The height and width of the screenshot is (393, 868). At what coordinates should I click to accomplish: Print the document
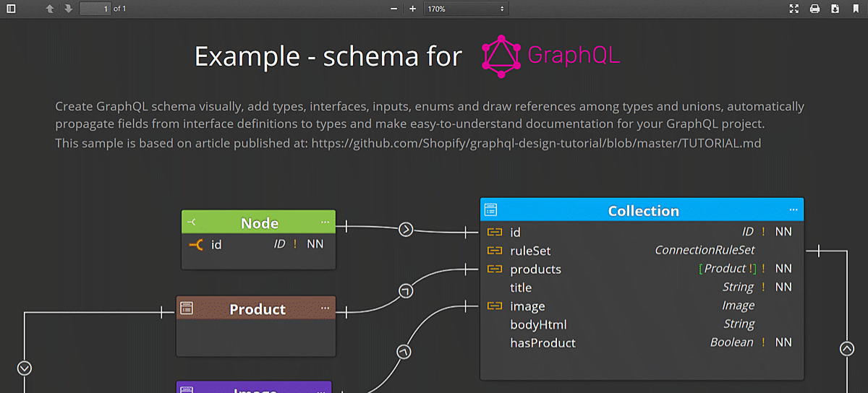(x=814, y=9)
